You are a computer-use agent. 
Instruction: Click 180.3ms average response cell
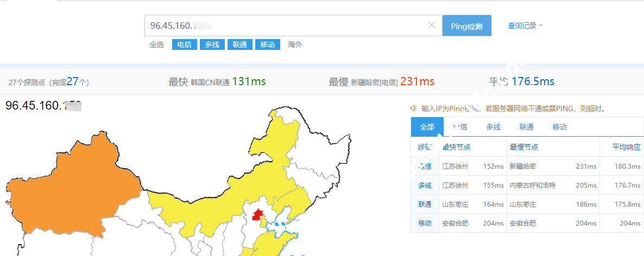tap(629, 167)
